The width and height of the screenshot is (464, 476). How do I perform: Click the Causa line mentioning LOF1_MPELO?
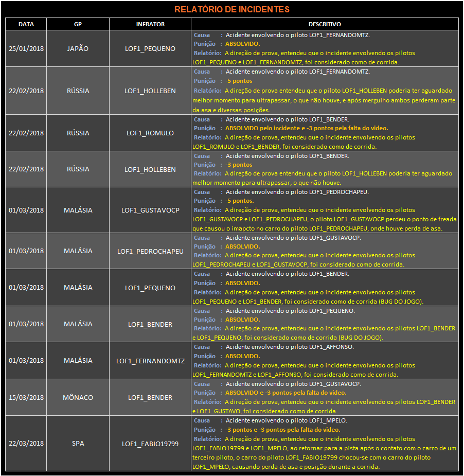pyautogui.click(x=271, y=420)
